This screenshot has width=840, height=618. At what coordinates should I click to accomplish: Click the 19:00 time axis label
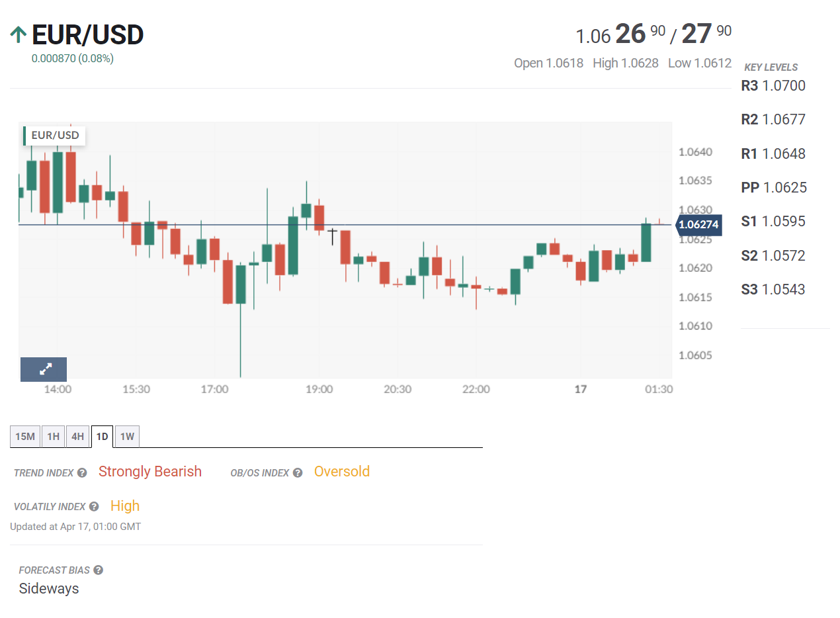[319, 390]
